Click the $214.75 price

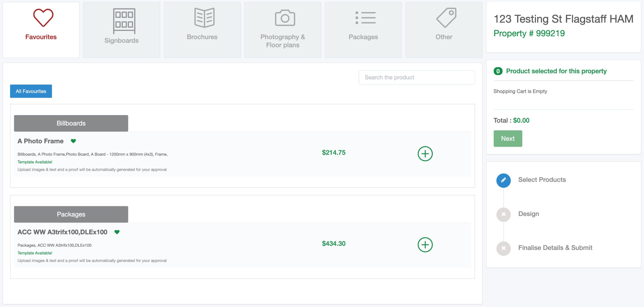[x=334, y=152]
